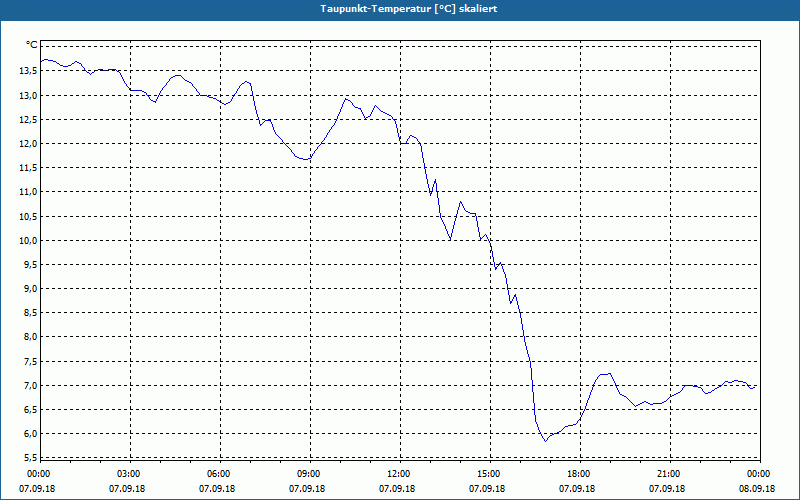The width and height of the screenshot is (800, 500).
Task: Pick the 07.09.18 date under 21:00
Action: point(667,488)
